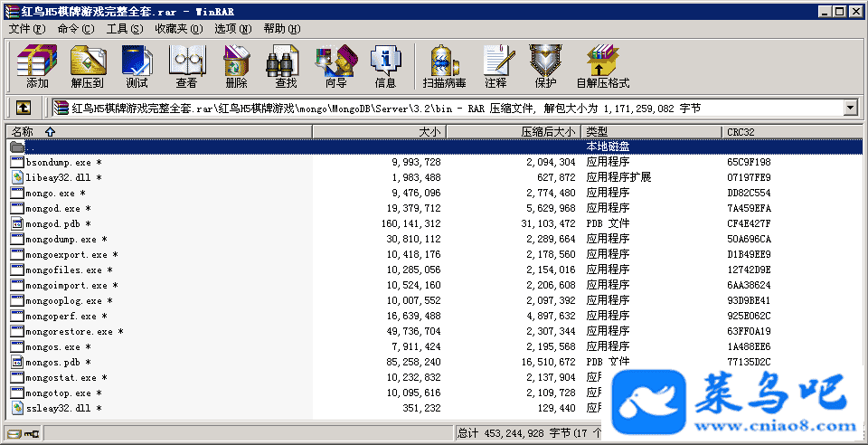Viewport: 868px width, 445px height.
Task: Open the Options (选项) menu
Action: (233, 29)
